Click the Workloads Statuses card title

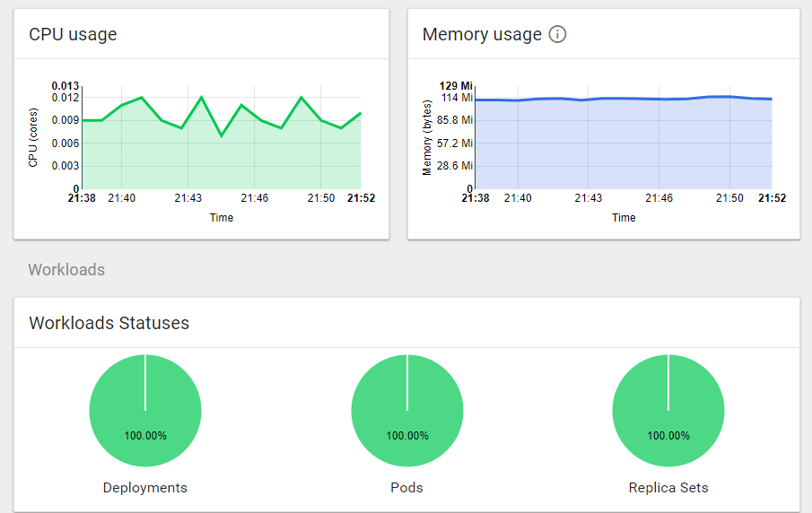click(109, 323)
